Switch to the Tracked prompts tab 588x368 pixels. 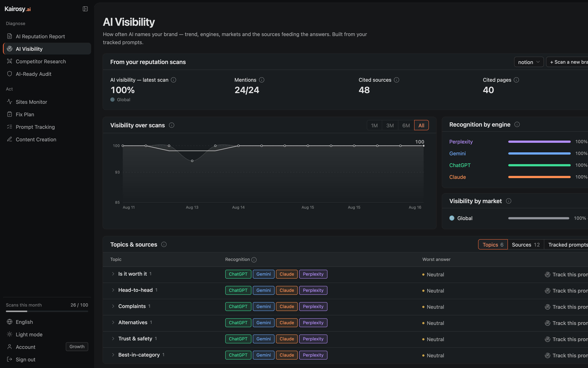[566, 245]
